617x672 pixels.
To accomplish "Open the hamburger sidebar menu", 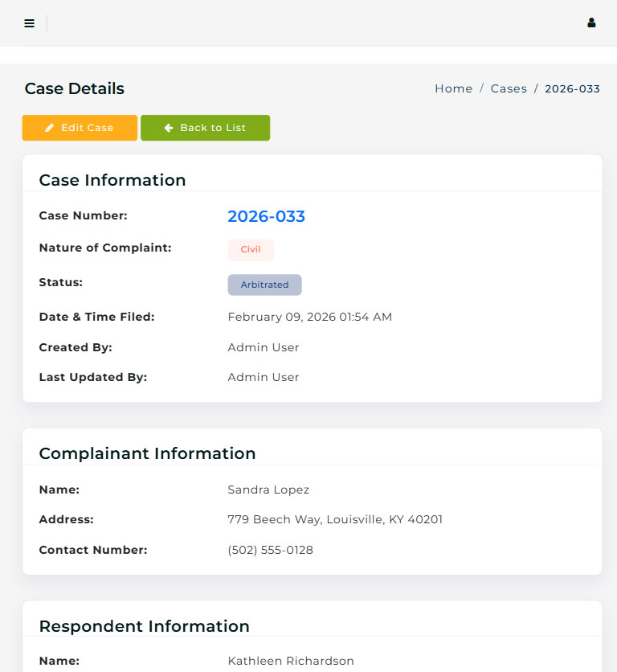I will [x=30, y=23].
